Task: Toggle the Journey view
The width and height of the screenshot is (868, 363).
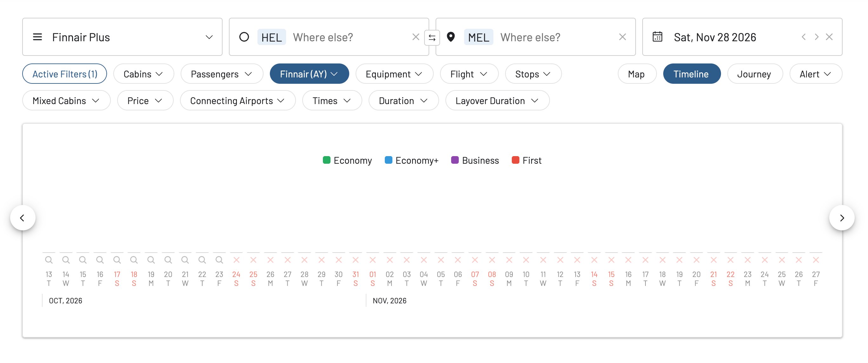Action: pos(754,73)
